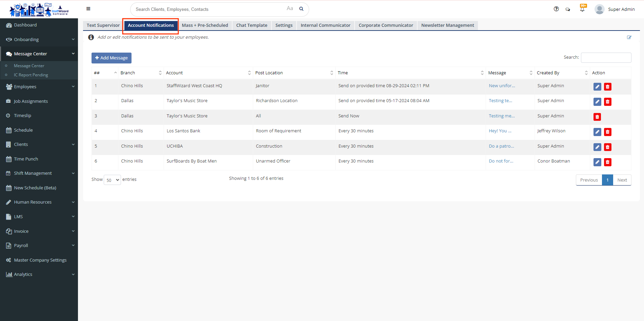Open the chat bubbles icon in header
The width and height of the screenshot is (644, 321).
pyautogui.click(x=568, y=10)
